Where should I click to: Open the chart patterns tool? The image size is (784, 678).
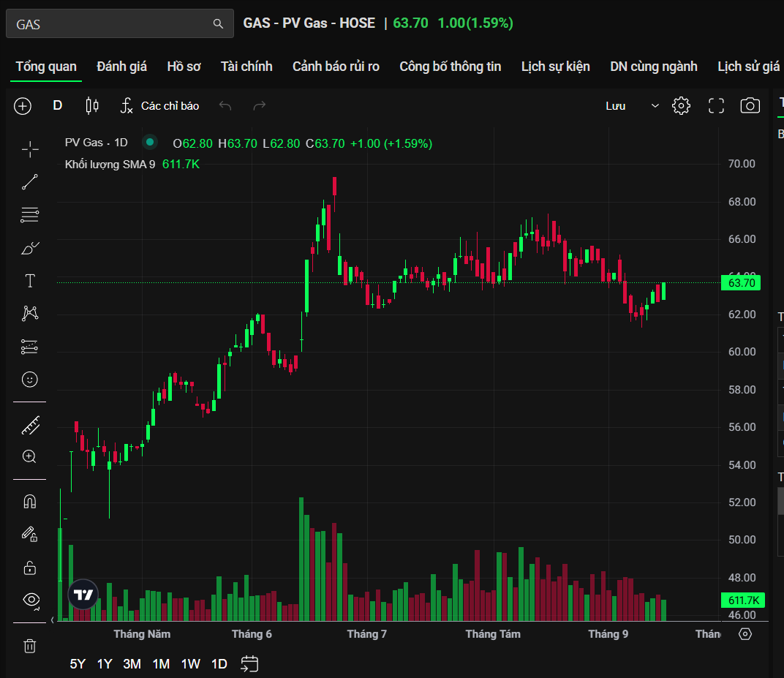30,314
